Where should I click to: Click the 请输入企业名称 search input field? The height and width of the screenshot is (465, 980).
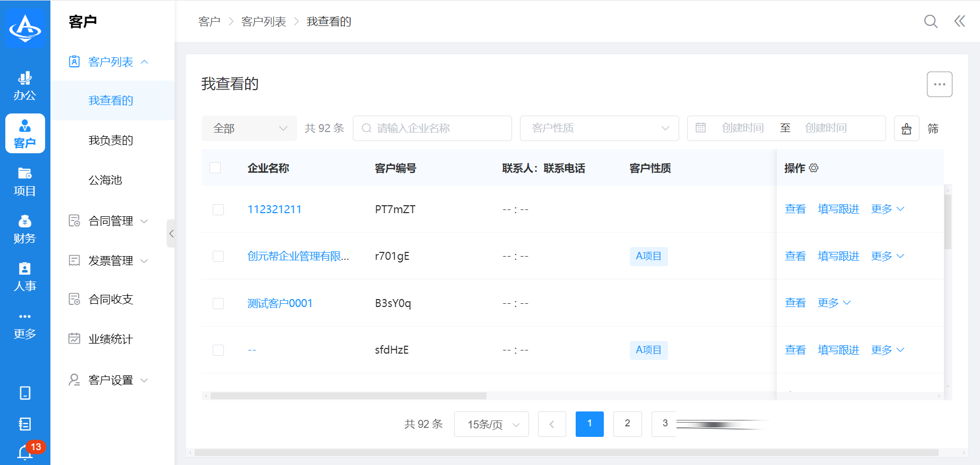click(438, 128)
